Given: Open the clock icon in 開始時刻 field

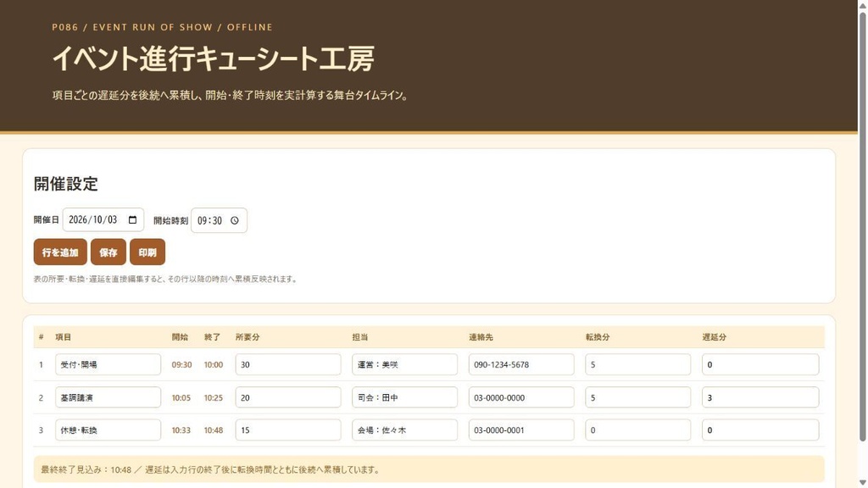Looking at the screenshot, I should click(x=235, y=220).
